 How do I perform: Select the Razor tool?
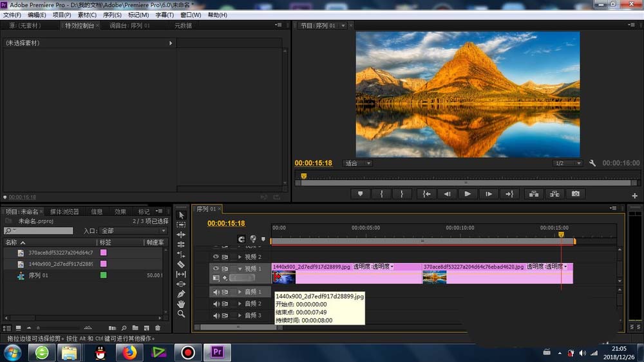click(181, 264)
